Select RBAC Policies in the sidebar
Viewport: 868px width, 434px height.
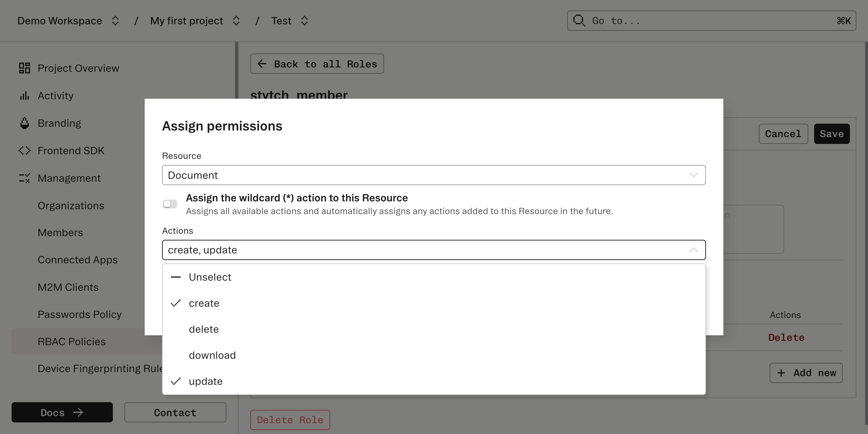pyautogui.click(x=71, y=341)
